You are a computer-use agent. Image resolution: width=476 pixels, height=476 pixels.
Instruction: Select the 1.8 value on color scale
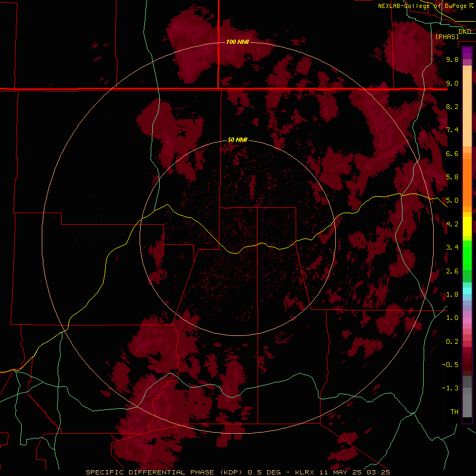[x=452, y=295]
